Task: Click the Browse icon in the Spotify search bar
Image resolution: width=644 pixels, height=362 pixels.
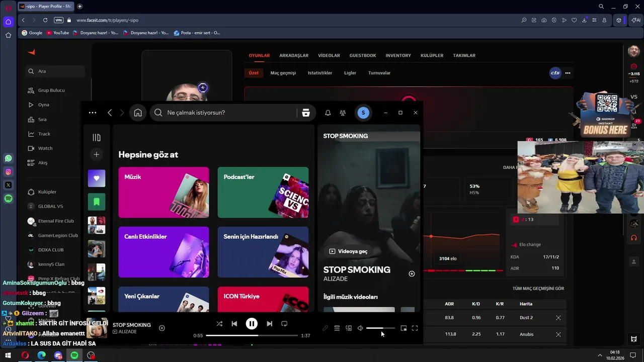Action: click(305, 113)
